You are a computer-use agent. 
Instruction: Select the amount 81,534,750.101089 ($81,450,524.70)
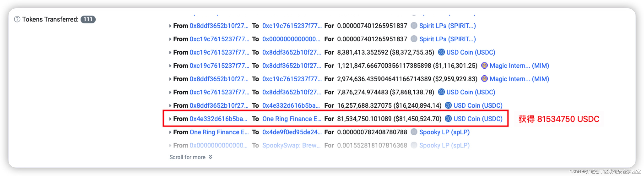point(389,119)
